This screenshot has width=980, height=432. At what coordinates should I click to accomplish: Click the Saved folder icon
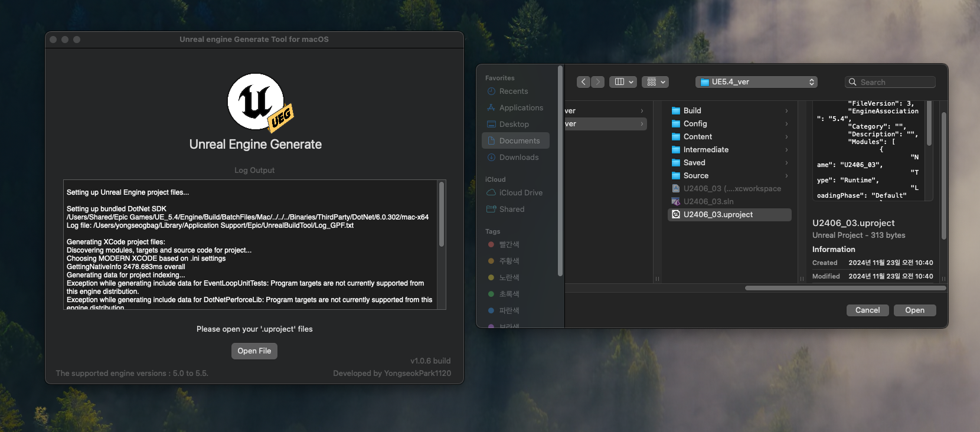point(676,163)
